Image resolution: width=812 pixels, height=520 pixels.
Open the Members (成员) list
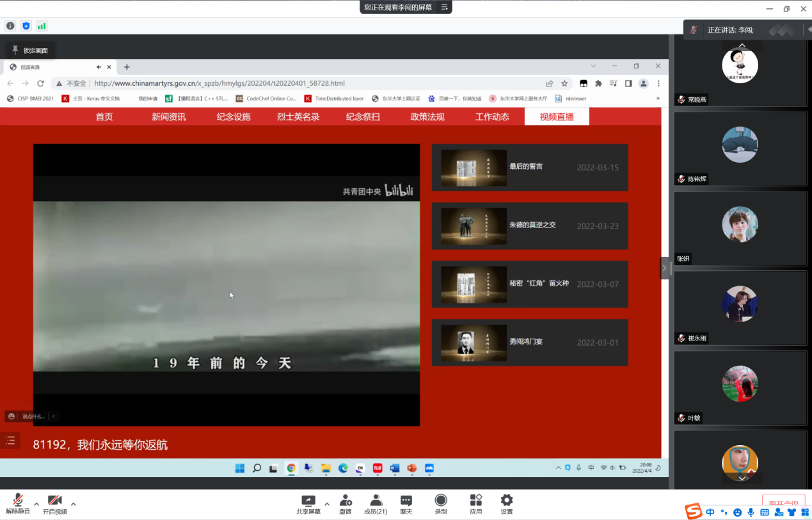376,503
